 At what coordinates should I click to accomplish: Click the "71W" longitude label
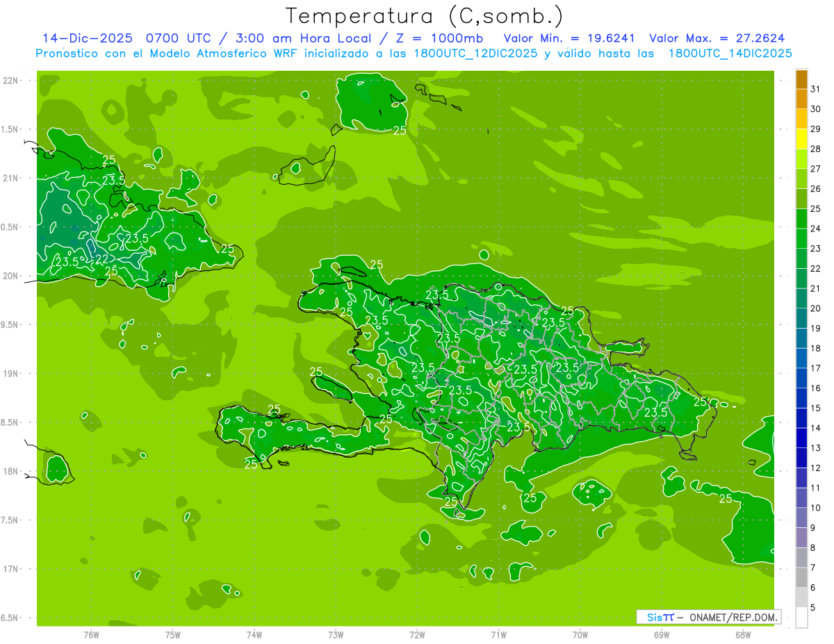point(498,635)
